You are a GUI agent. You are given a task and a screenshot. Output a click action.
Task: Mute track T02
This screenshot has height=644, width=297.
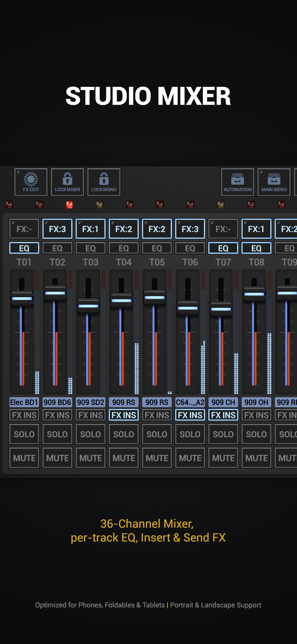pyautogui.click(x=58, y=458)
